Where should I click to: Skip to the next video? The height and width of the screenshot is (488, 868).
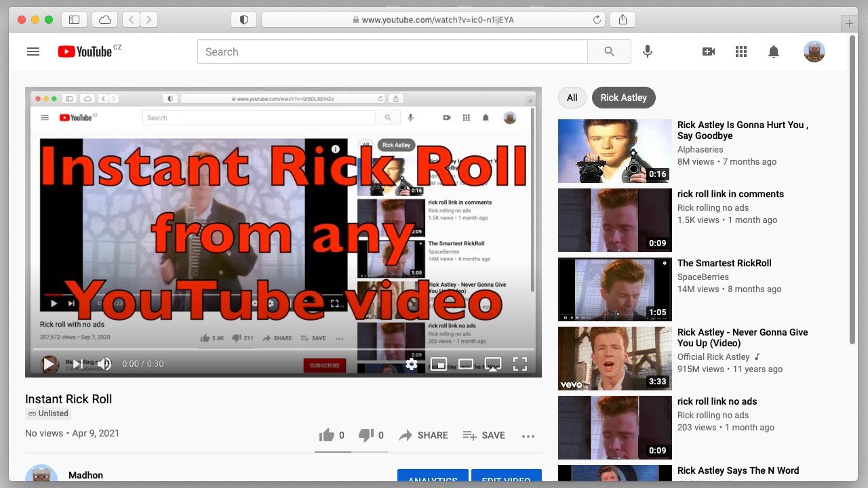(78, 364)
